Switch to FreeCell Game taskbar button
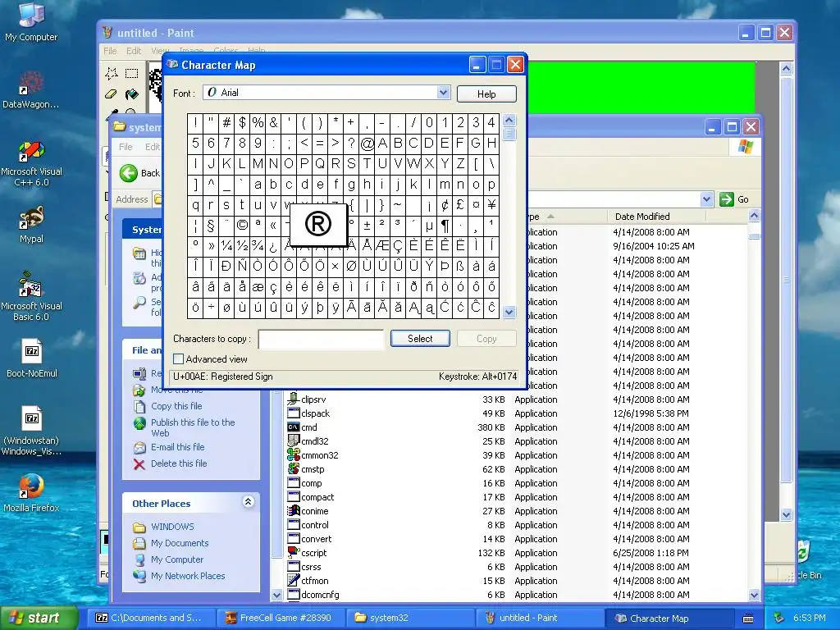 tap(281, 618)
